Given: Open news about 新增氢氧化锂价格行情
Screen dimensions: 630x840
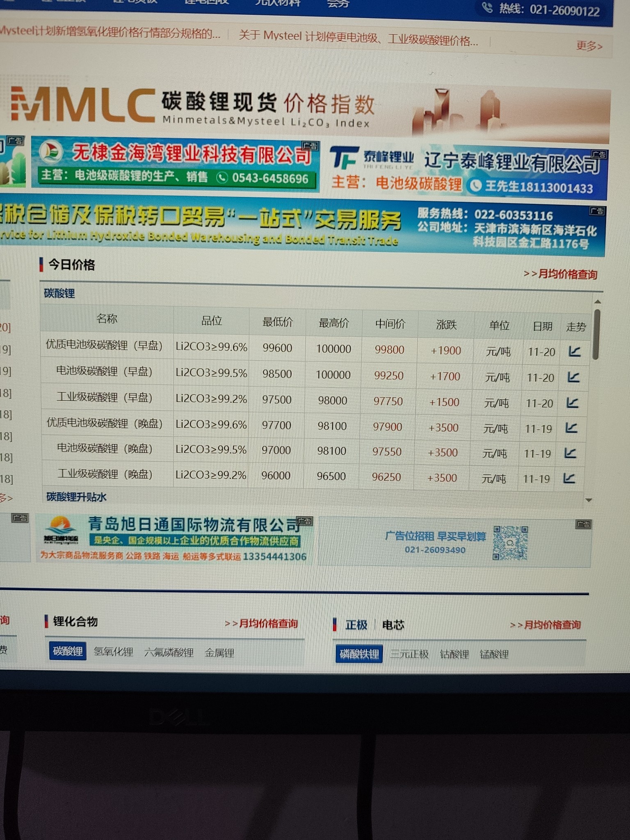Looking at the screenshot, I should (110, 32).
